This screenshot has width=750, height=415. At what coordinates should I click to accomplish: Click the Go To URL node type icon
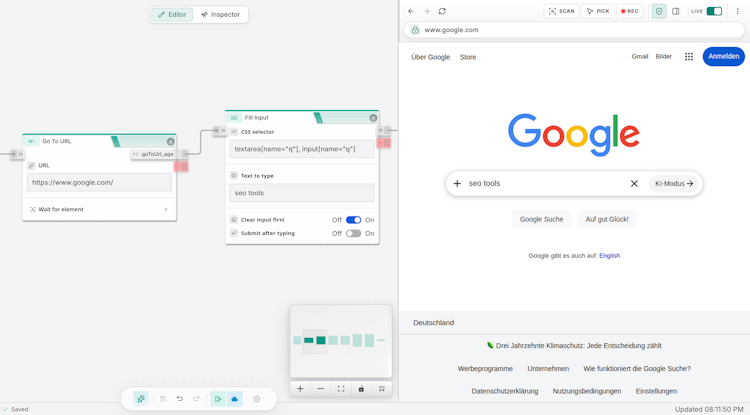click(x=31, y=141)
